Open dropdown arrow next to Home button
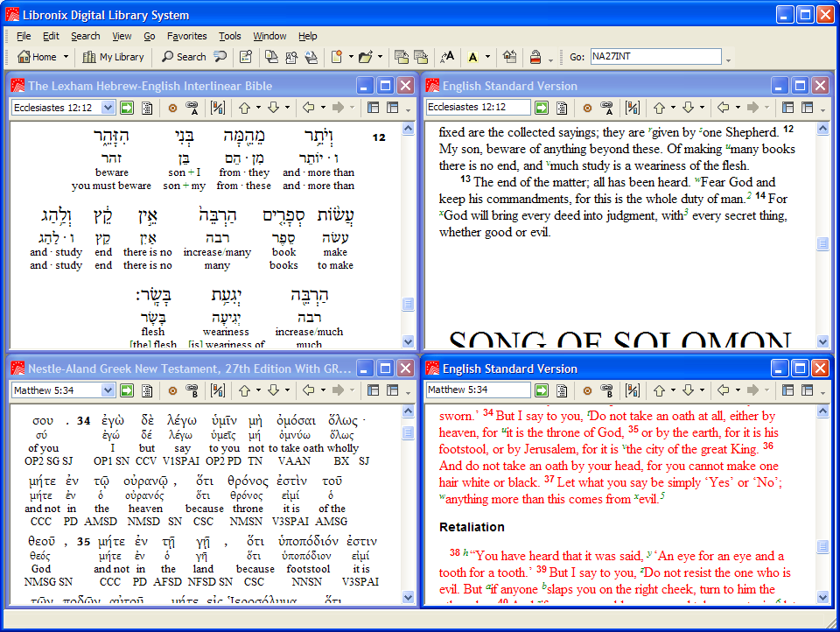The width and height of the screenshot is (840, 632). 65,57
